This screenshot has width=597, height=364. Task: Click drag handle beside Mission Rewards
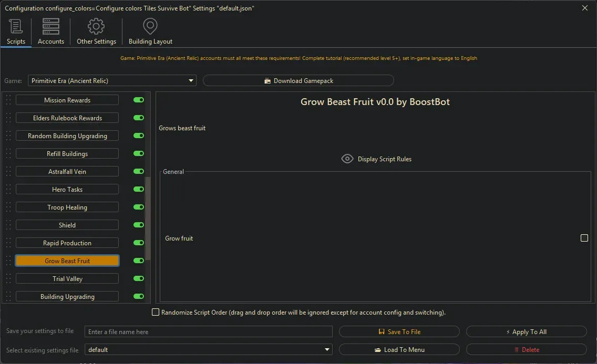[8, 100]
